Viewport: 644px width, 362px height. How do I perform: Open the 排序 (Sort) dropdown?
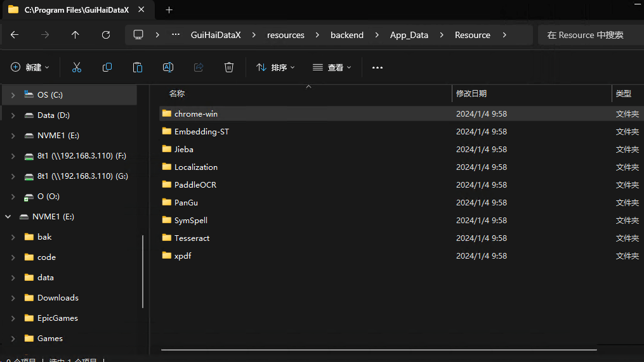point(275,67)
